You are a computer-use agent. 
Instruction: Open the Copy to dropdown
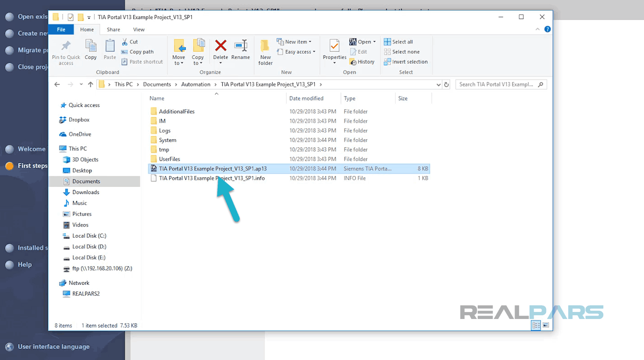198,60
